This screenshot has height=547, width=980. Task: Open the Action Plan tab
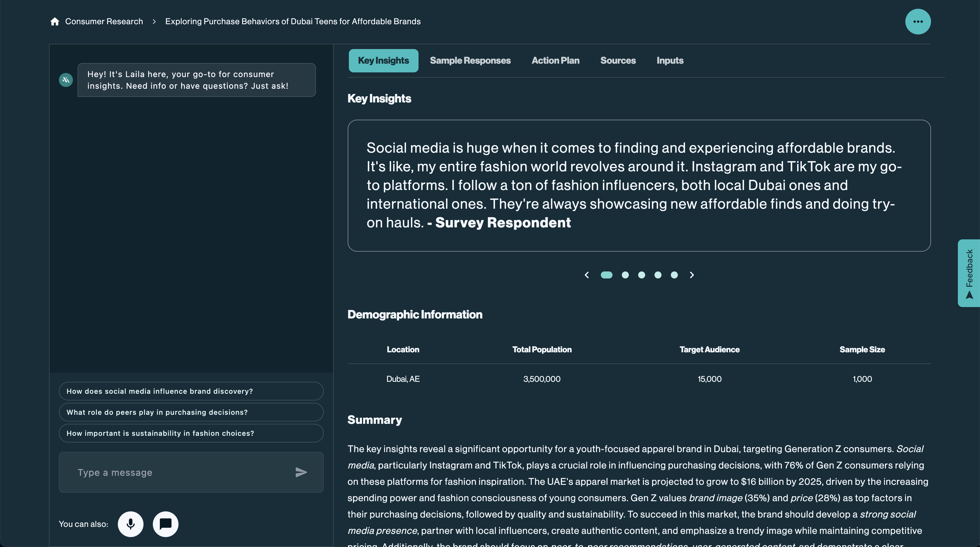tap(555, 60)
